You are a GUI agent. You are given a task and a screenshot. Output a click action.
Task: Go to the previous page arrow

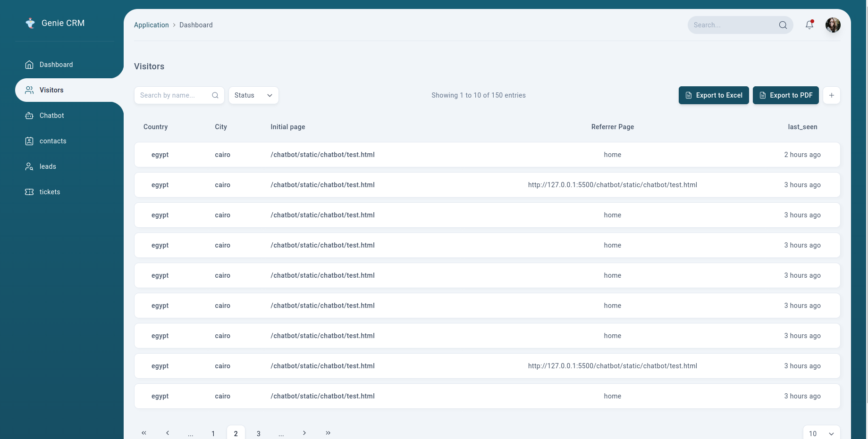[x=168, y=433]
